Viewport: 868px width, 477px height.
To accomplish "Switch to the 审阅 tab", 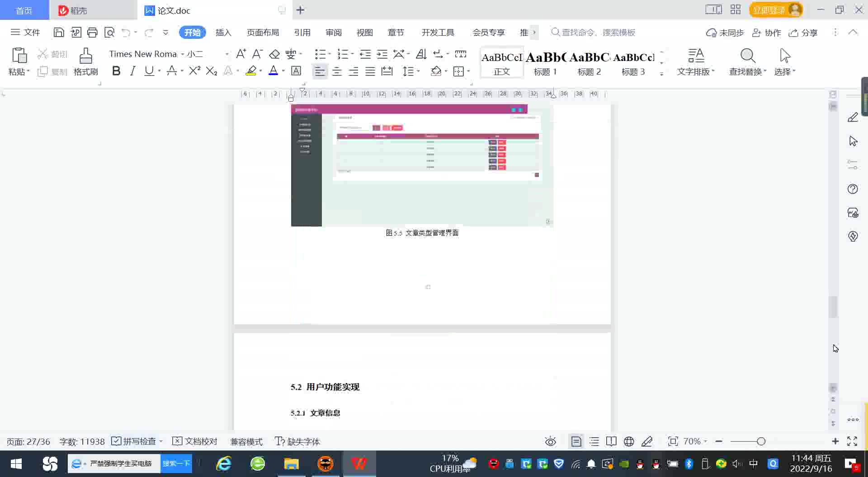I will pyautogui.click(x=334, y=33).
